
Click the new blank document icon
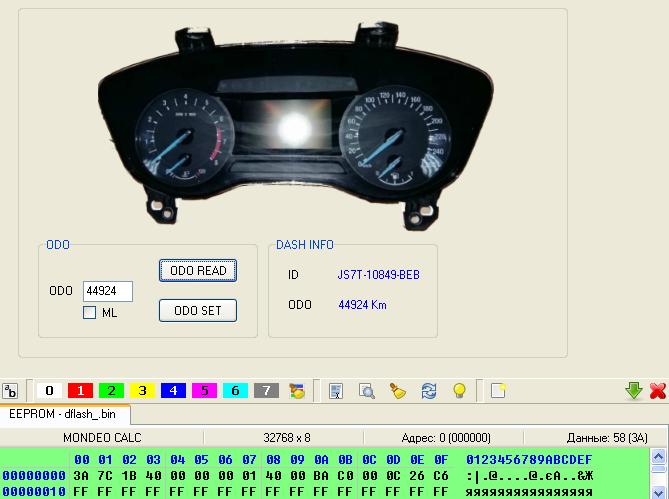(497, 391)
